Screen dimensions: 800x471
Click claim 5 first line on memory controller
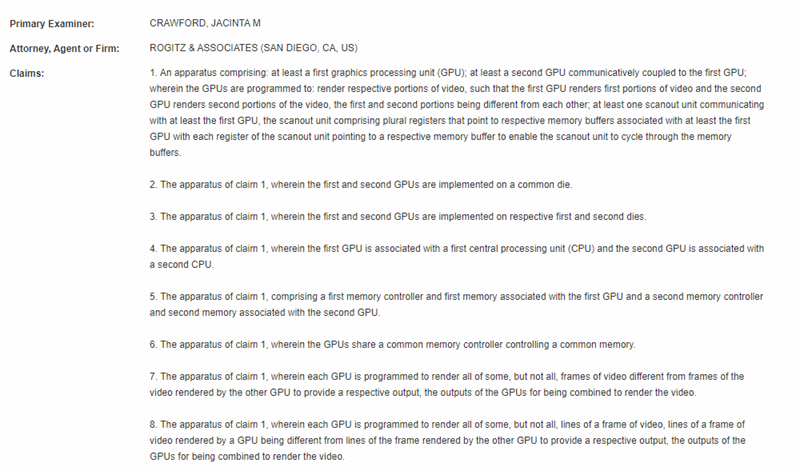(x=457, y=296)
